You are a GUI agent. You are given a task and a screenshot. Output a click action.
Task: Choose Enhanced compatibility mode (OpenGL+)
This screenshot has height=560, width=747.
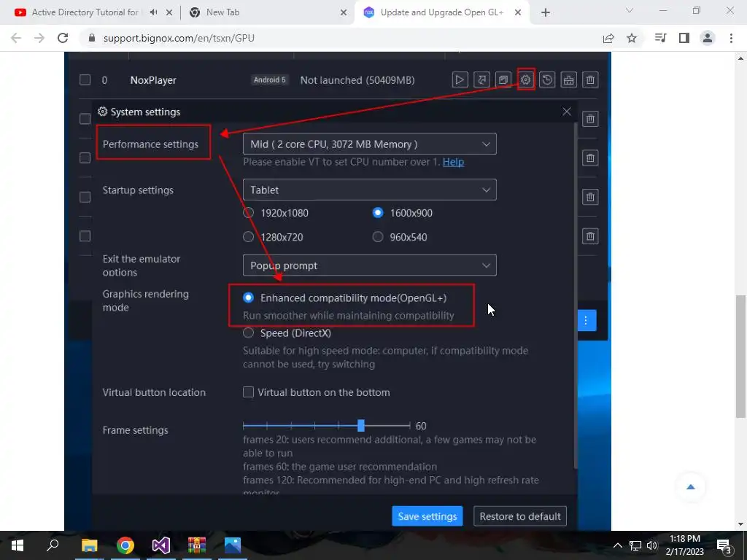(x=248, y=298)
